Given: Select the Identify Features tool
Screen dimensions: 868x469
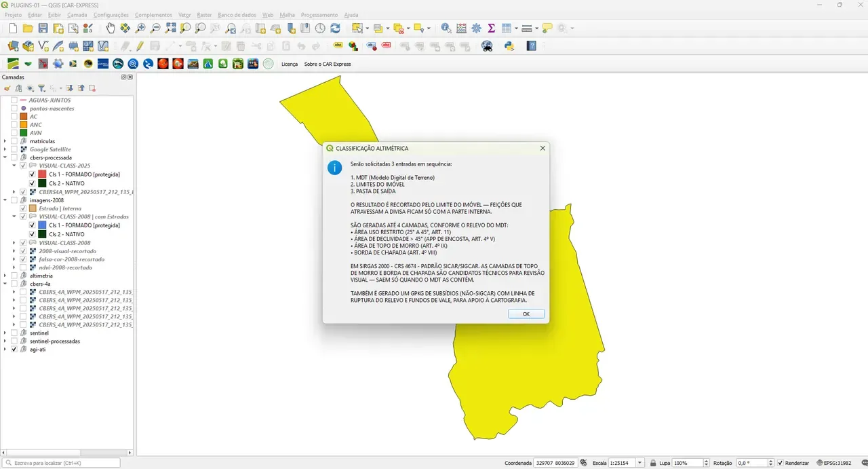Looking at the screenshot, I should 446,29.
